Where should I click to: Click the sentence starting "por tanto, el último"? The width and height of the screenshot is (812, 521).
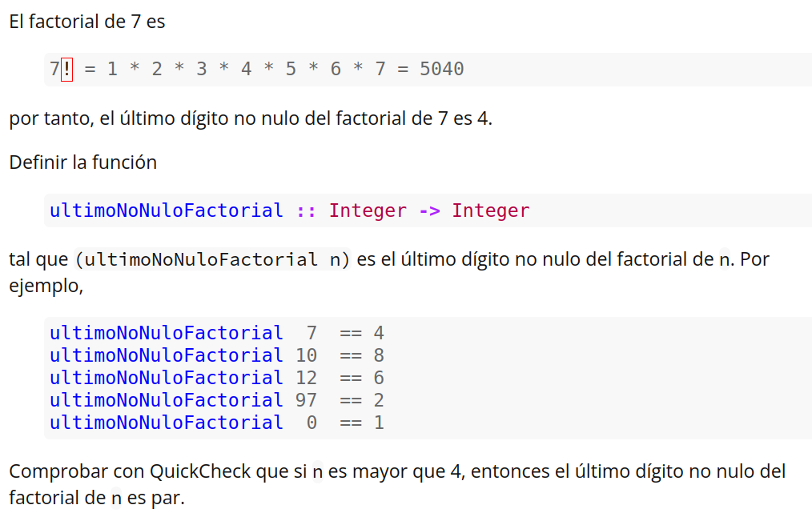(251, 119)
